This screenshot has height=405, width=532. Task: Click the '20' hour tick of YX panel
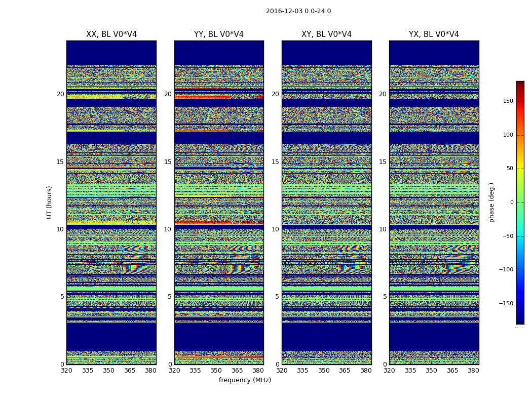coord(383,94)
